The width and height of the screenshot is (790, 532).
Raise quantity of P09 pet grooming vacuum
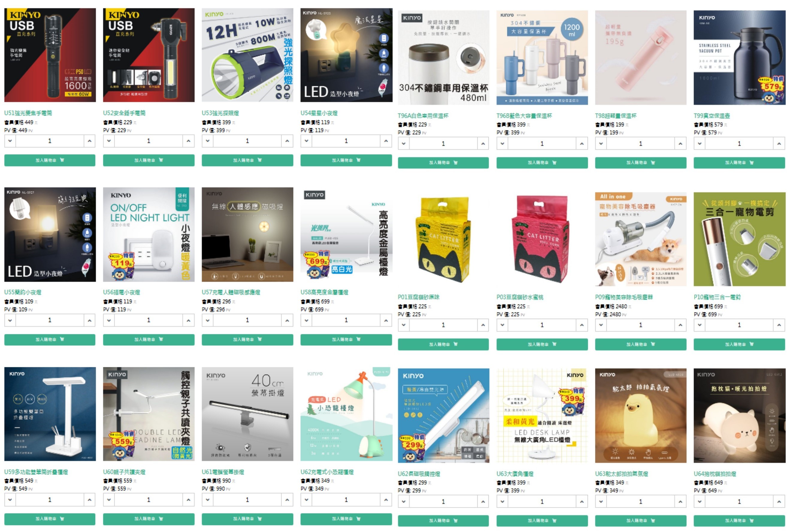click(x=680, y=325)
